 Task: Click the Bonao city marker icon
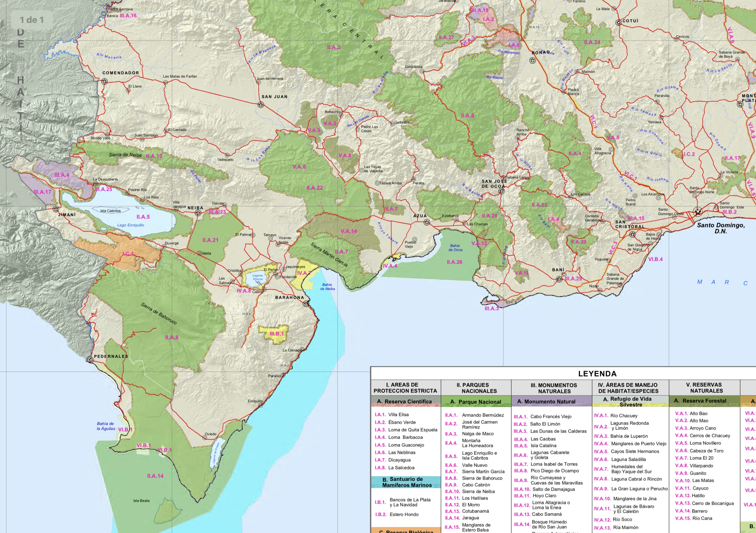click(x=532, y=60)
